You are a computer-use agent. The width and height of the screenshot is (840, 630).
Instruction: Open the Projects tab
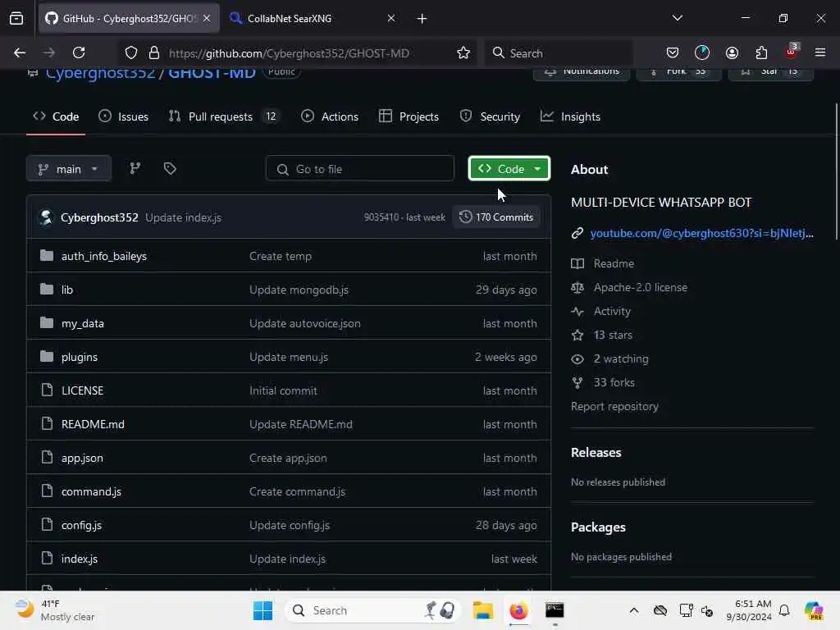point(409,116)
